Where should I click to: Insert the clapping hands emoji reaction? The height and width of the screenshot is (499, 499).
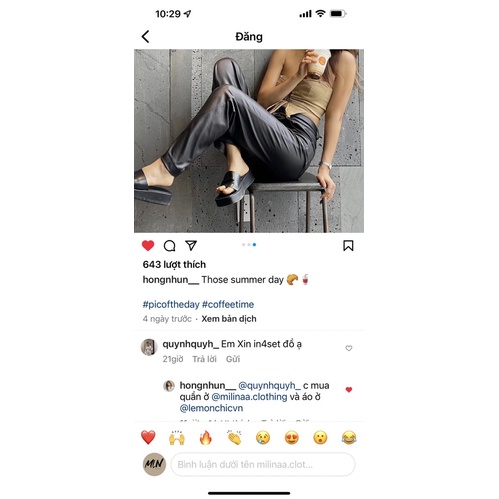pos(234,438)
